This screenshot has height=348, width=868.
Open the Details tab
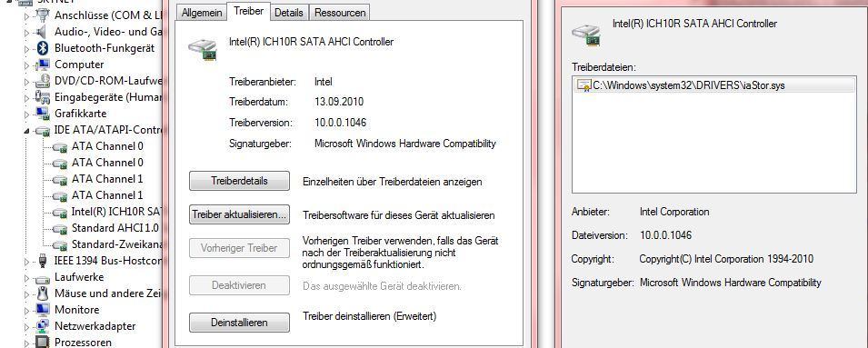coord(288,12)
